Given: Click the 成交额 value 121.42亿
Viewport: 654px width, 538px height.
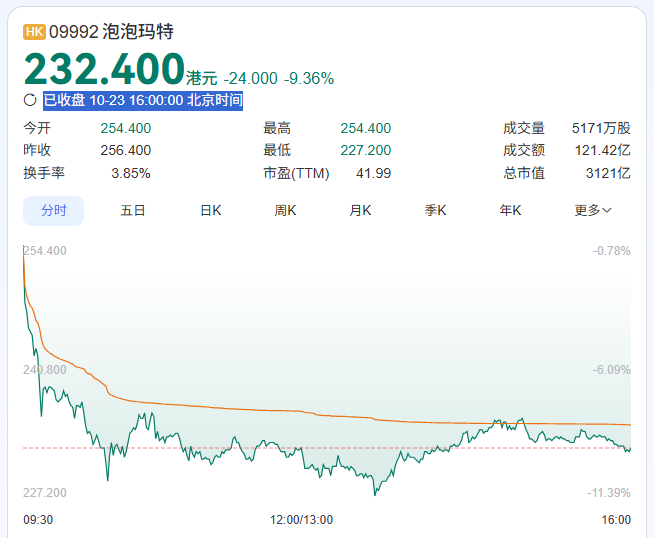Looking at the screenshot, I should click(x=603, y=151).
